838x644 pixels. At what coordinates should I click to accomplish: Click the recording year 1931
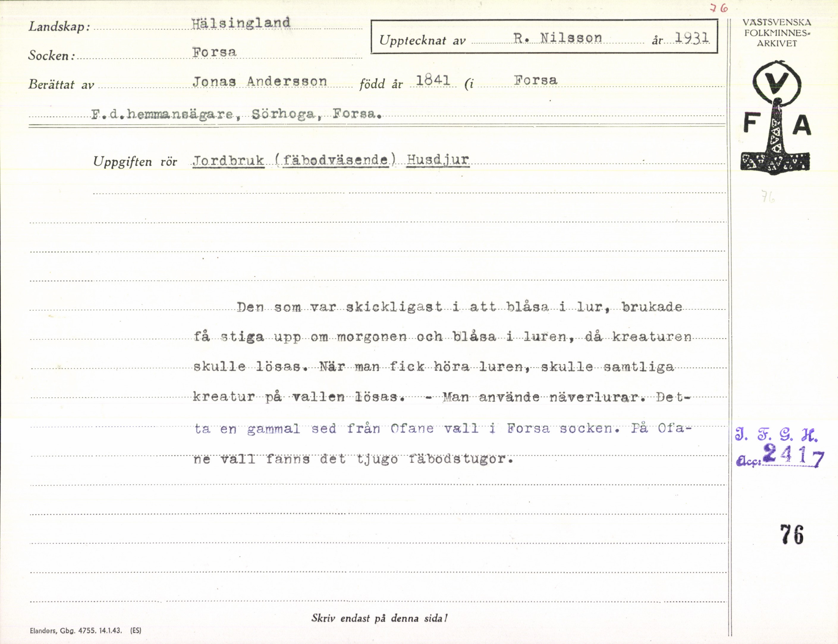pyautogui.click(x=692, y=37)
